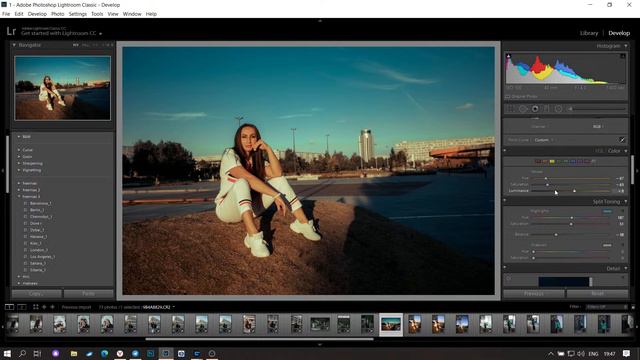Image resolution: width=640 pixels, height=360 pixels.
Task: Hide the filmstrip via bottom edge arrow
Action: tap(320, 344)
